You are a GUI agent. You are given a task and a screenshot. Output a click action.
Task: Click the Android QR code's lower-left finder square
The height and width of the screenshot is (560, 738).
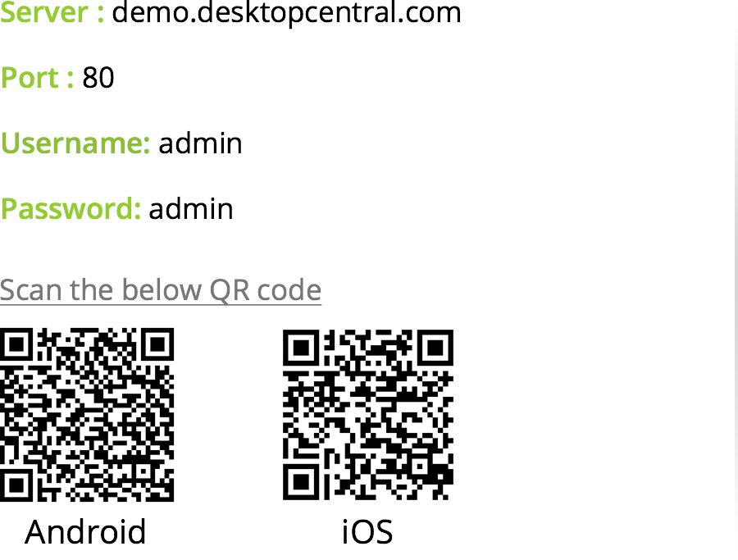point(16,485)
